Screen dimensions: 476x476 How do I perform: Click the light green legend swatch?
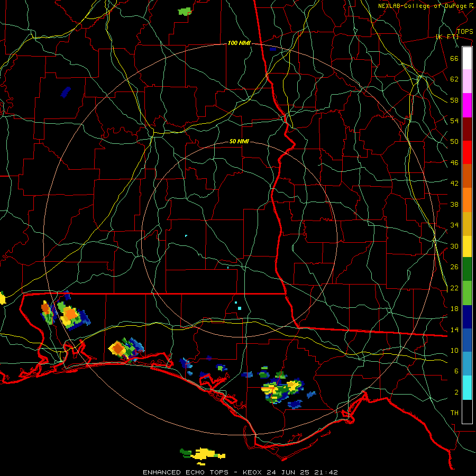click(x=467, y=293)
